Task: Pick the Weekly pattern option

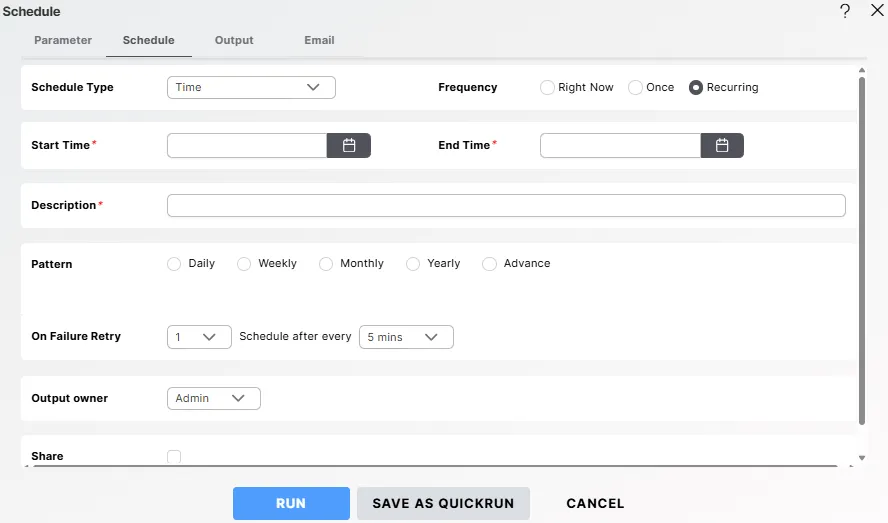Action: click(x=244, y=264)
